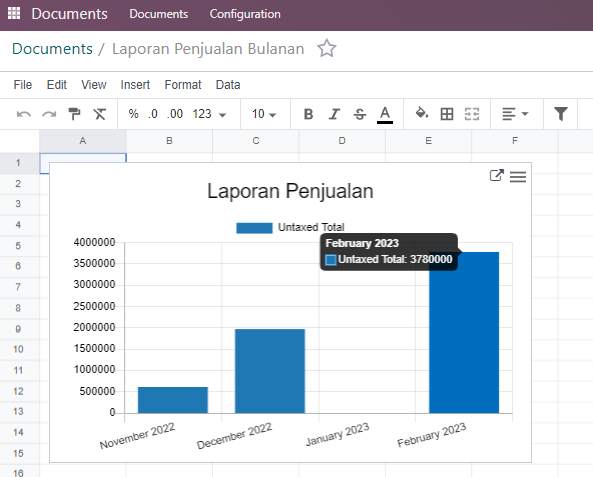Open the Insert menu
Image resolution: width=593 pixels, height=477 pixels.
click(135, 85)
